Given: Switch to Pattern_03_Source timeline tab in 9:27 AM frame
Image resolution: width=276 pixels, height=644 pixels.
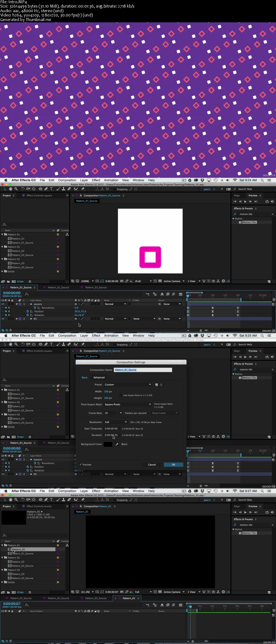Looking at the screenshot, I should pyautogui.click(x=96, y=598).
